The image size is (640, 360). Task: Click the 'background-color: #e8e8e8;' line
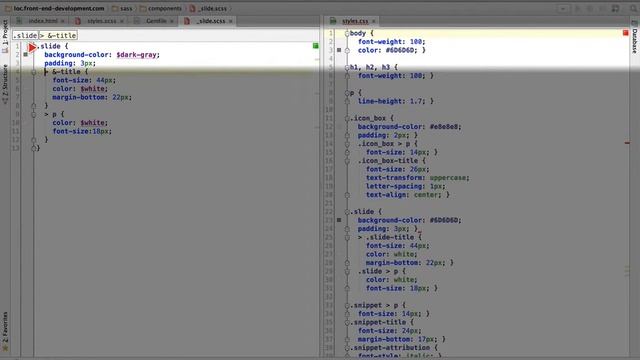409,127
